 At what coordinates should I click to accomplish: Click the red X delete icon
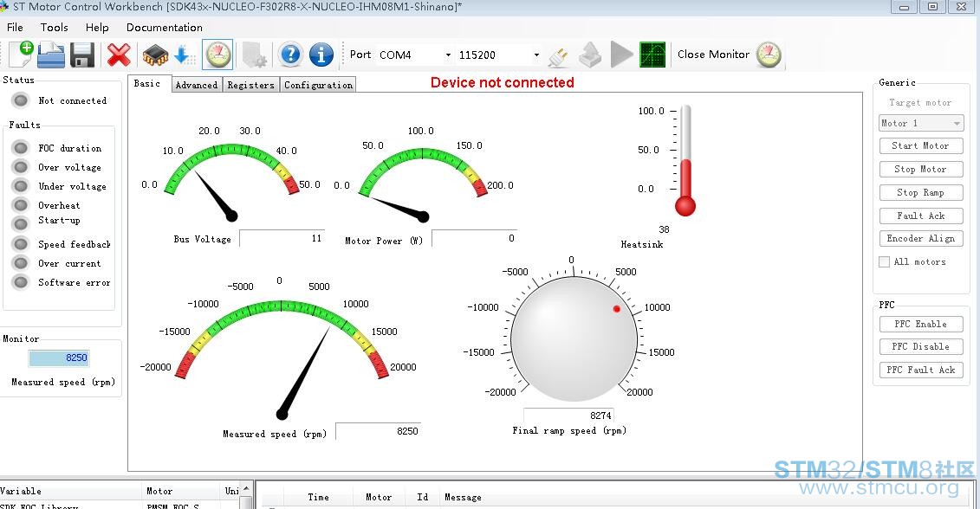click(x=118, y=55)
